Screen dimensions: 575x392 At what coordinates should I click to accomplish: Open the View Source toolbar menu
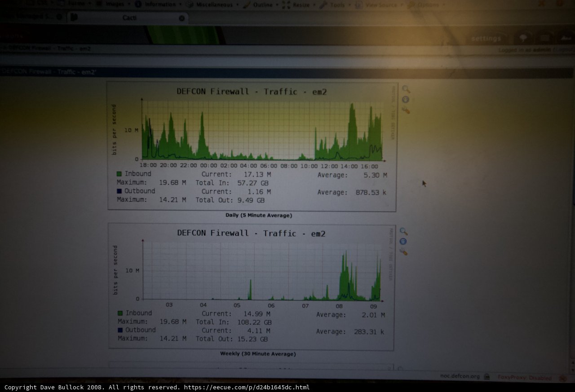point(380,4)
